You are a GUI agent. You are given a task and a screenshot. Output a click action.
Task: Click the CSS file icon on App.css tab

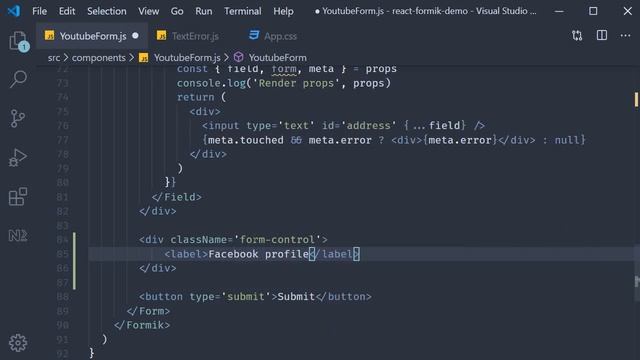coord(254,36)
